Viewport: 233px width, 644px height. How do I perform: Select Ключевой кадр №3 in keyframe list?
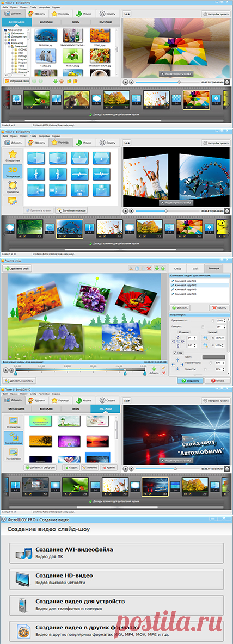[x=200, y=289]
